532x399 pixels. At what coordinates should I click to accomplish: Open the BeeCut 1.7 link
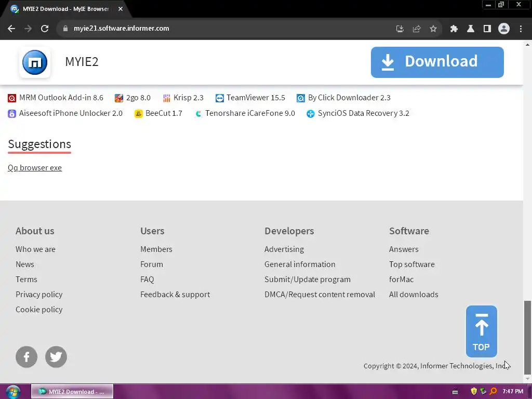pos(164,113)
